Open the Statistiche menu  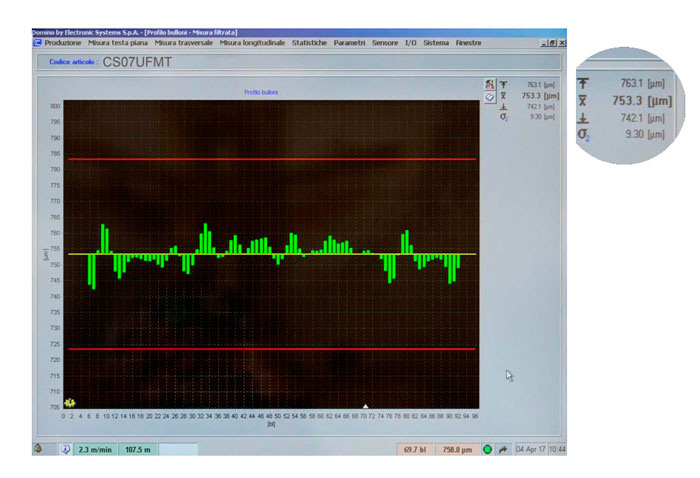tap(309, 43)
